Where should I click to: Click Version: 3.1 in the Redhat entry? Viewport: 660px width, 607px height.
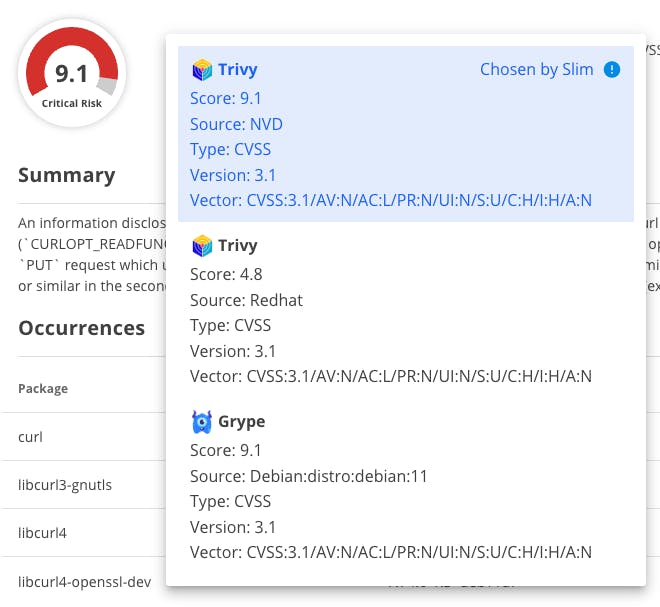(233, 351)
